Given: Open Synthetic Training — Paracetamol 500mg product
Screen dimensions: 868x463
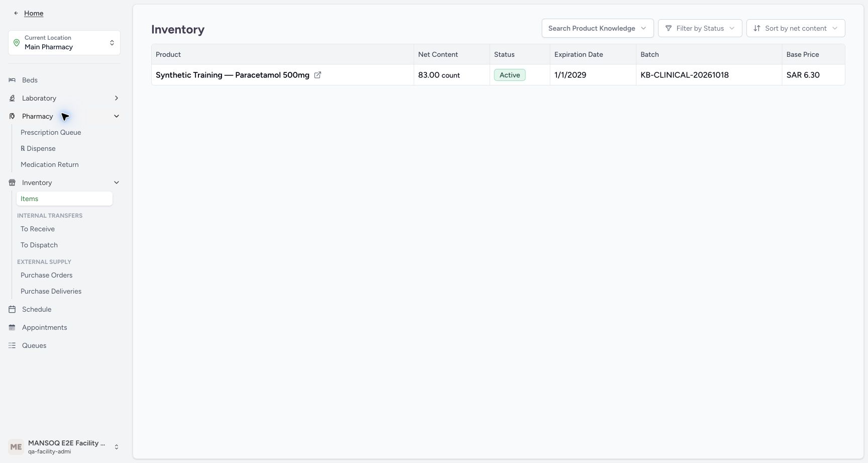Looking at the screenshot, I should [233, 75].
